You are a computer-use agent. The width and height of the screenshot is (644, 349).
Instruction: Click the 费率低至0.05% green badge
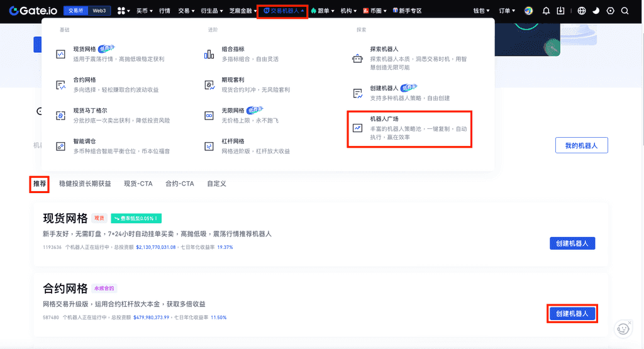click(x=136, y=218)
